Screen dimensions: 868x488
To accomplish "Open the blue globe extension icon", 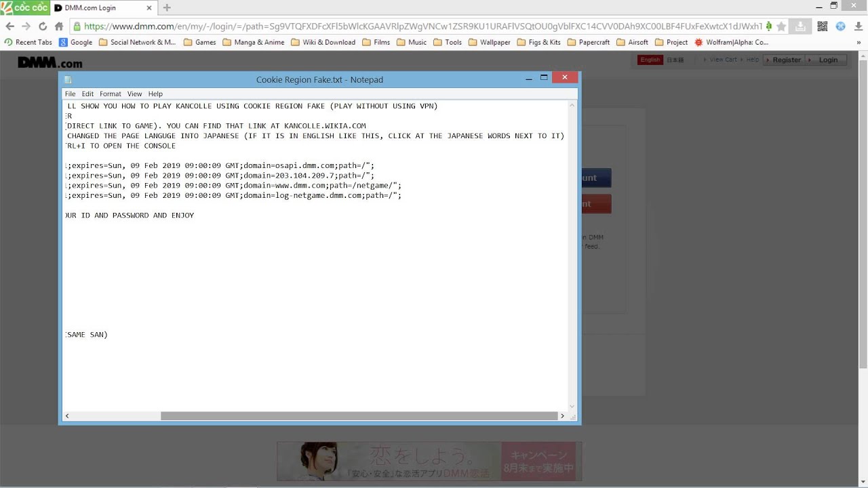I will (x=840, y=26).
